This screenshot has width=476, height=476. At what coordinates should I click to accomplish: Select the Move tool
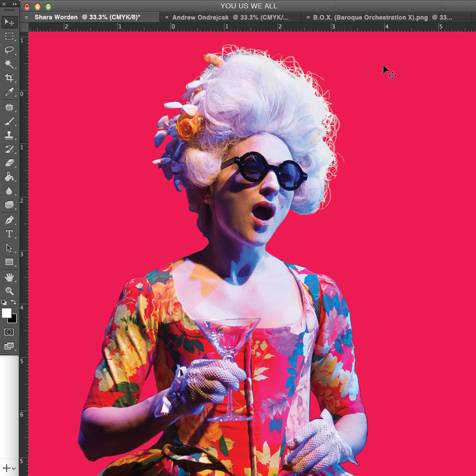pyautogui.click(x=9, y=22)
